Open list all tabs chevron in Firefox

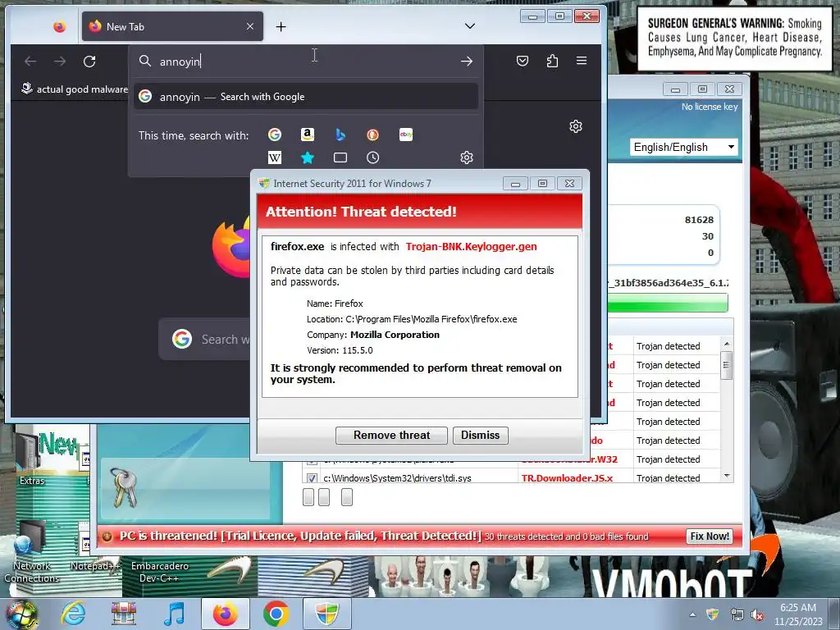click(x=470, y=25)
